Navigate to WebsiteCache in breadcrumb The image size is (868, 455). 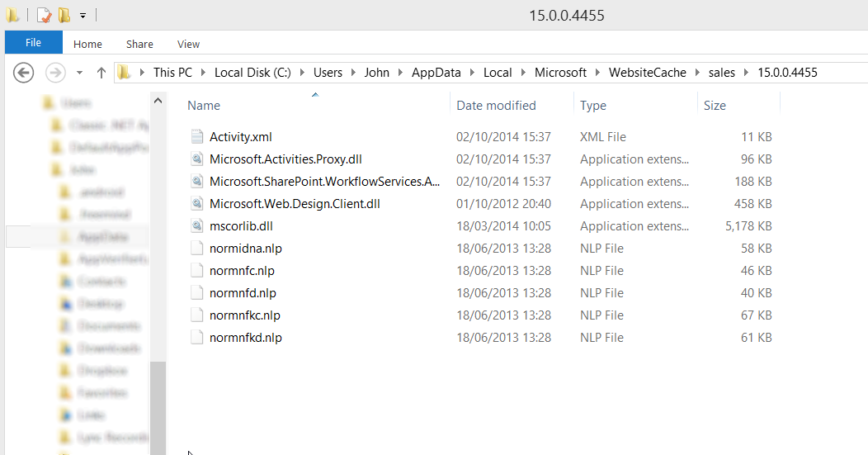647,73
